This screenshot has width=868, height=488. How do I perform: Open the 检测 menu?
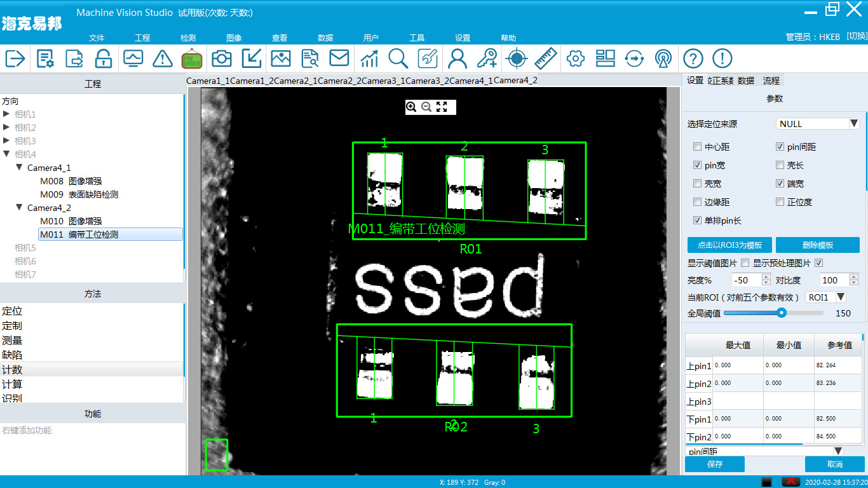[188, 38]
